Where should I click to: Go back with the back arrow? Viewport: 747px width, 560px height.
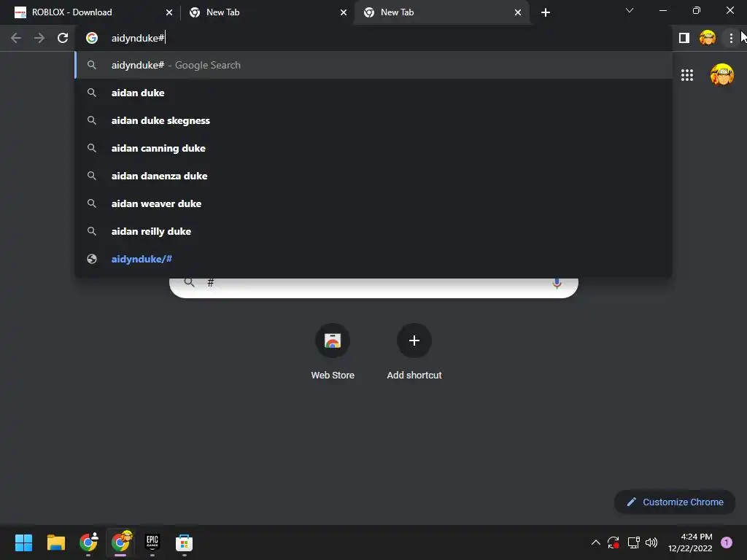tap(16, 38)
